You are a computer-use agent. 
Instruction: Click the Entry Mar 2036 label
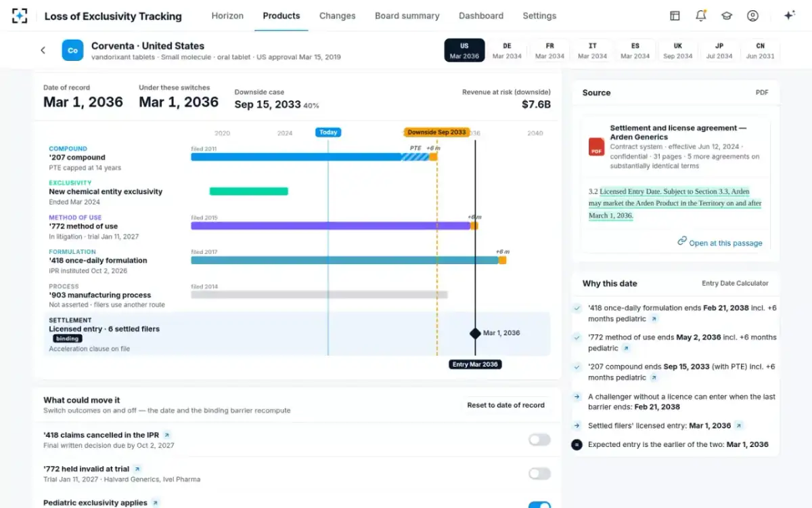coord(475,364)
